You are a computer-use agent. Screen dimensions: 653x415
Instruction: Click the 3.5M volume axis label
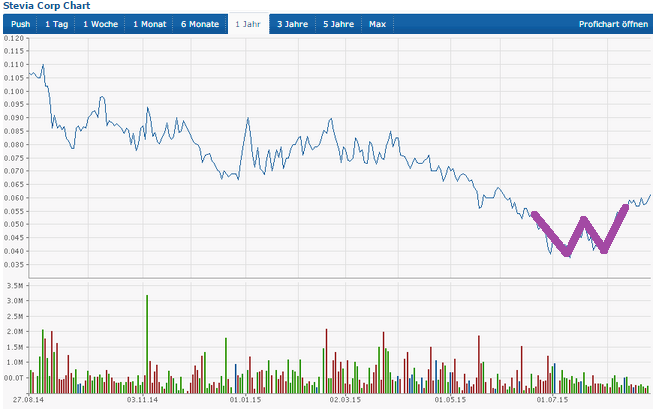click(x=15, y=286)
